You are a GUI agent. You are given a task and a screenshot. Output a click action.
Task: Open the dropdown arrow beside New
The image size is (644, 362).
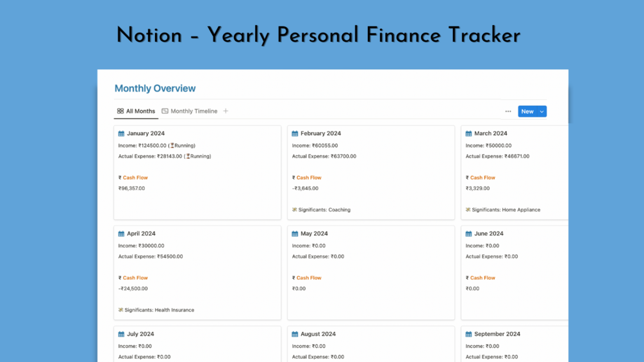coord(542,111)
